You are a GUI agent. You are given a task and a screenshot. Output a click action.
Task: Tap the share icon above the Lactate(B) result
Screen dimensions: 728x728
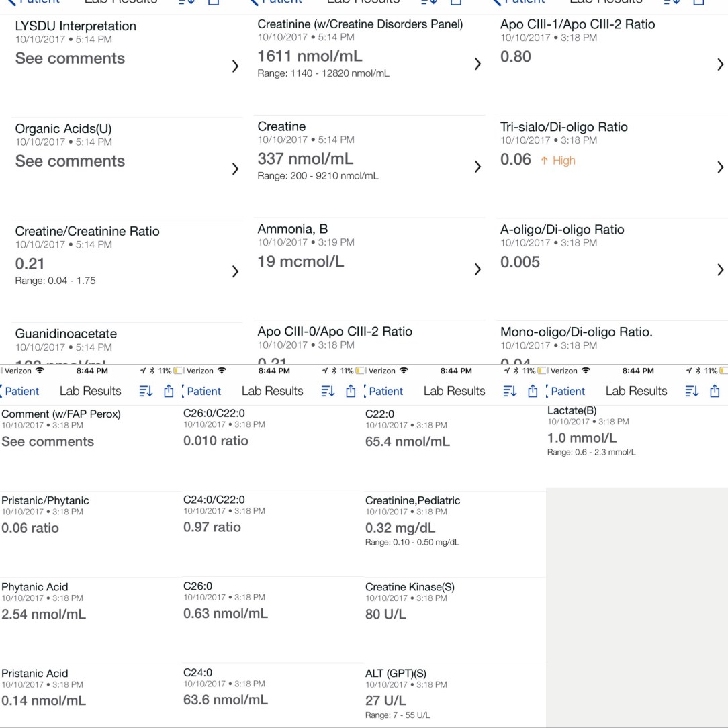click(x=715, y=392)
